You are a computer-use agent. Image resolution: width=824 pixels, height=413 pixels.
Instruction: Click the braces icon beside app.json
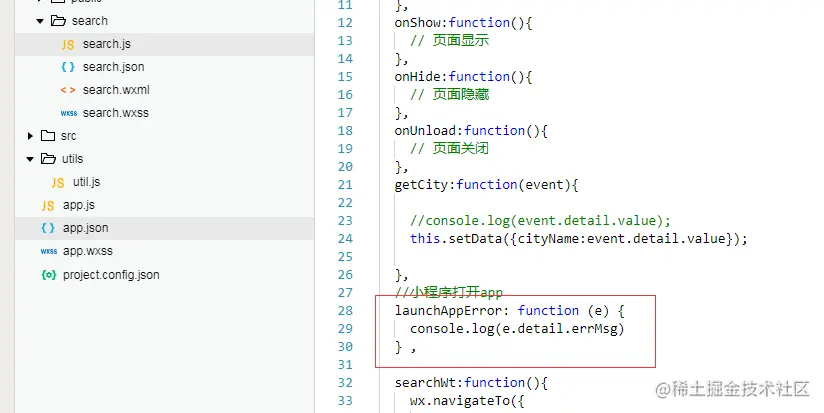click(x=48, y=228)
